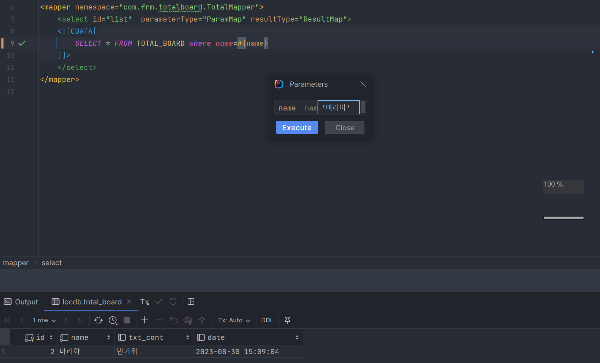Open the '1 row' page size dropdown
The image size is (600, 363).
click(x=44, y=320)
